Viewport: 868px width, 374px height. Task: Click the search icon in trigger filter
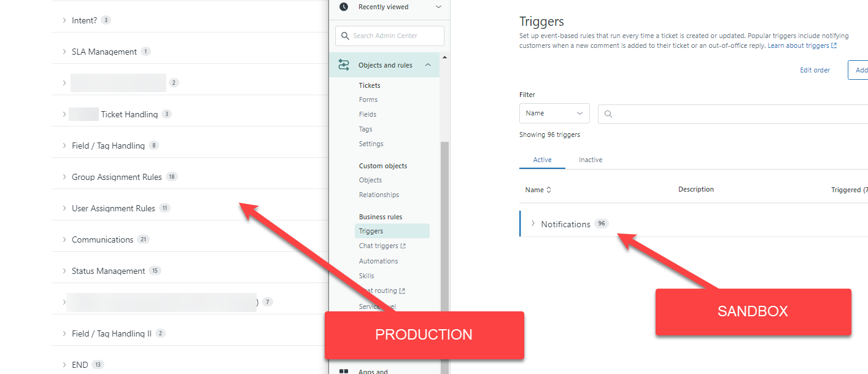pyautogui.click(x=608, y=114)
